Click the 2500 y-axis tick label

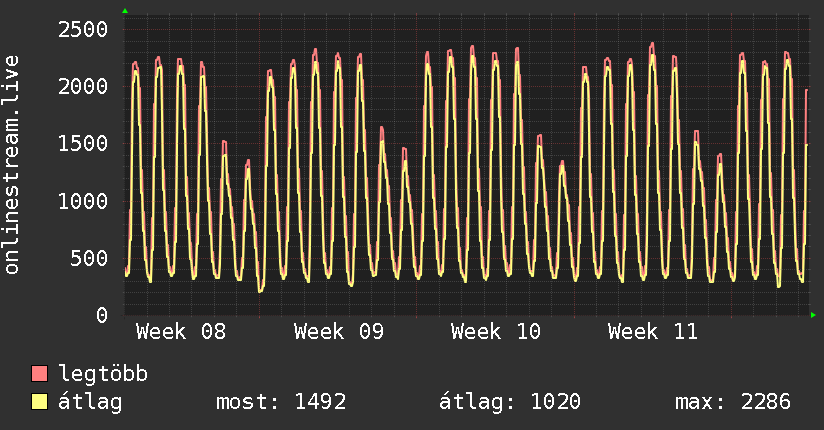click(82, 29)
